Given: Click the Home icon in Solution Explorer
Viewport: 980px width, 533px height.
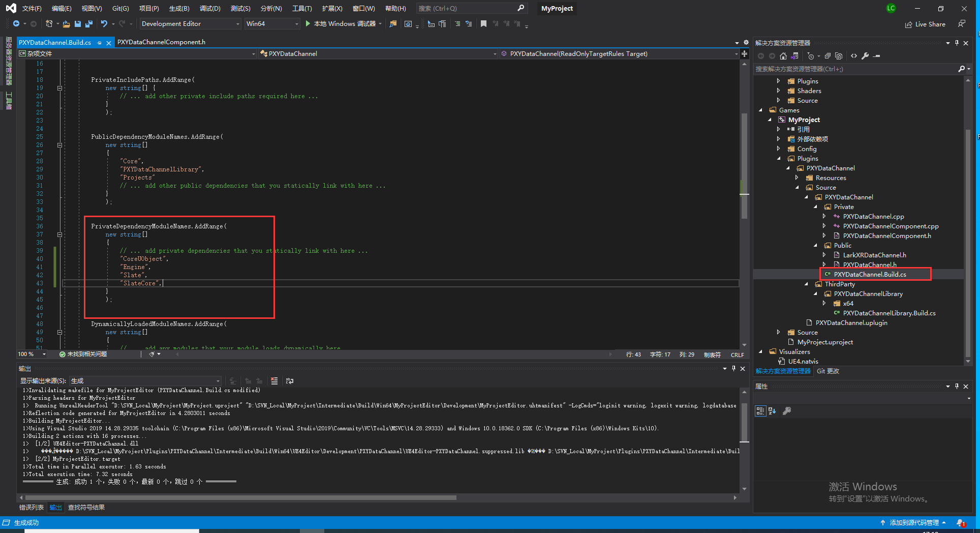Looking at the screenshot, I should click(x=783, y=56).
